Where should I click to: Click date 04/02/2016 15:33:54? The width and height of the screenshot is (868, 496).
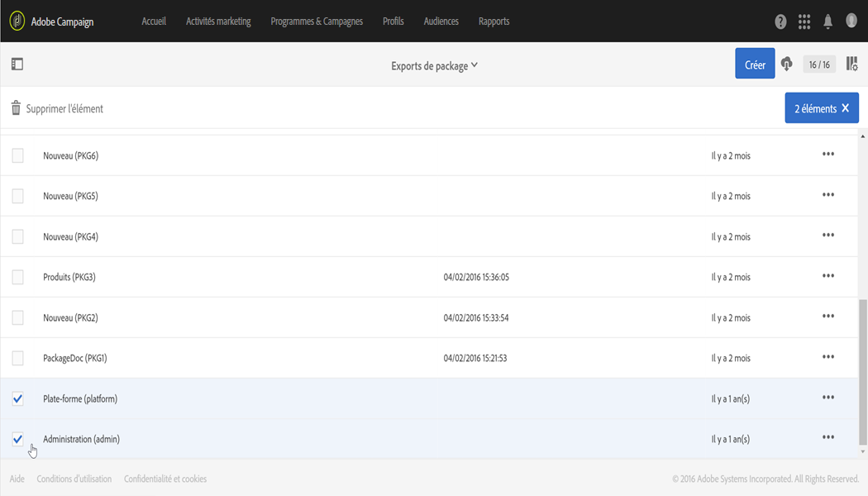pyautogui.click(x=476, y=317)
